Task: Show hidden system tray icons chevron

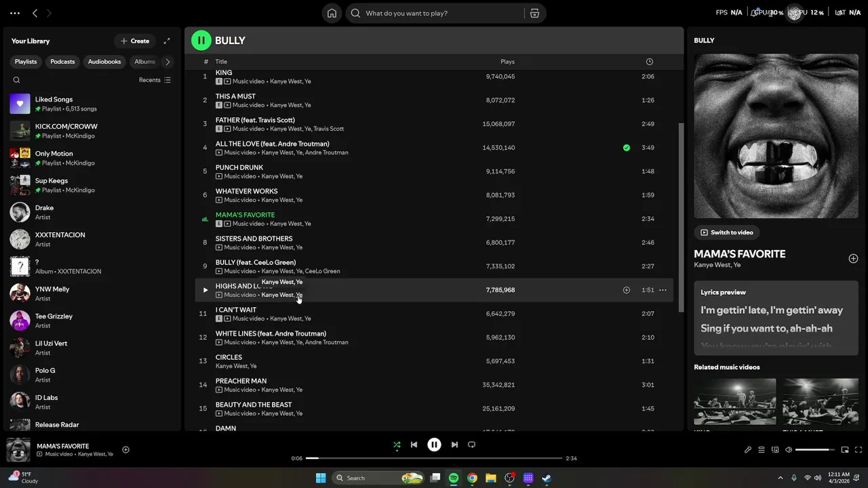Action: [x=780, y=478]
